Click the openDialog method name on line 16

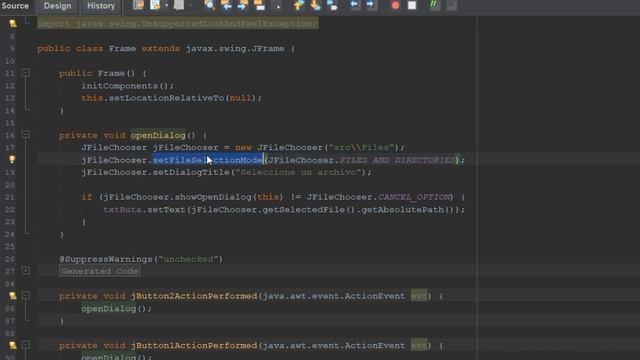click(x=158, y=135)
